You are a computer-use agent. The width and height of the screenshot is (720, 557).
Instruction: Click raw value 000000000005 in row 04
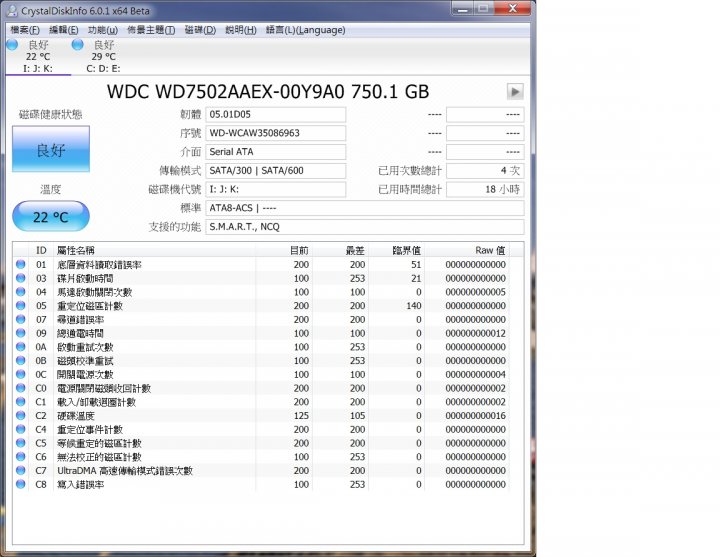475,292
